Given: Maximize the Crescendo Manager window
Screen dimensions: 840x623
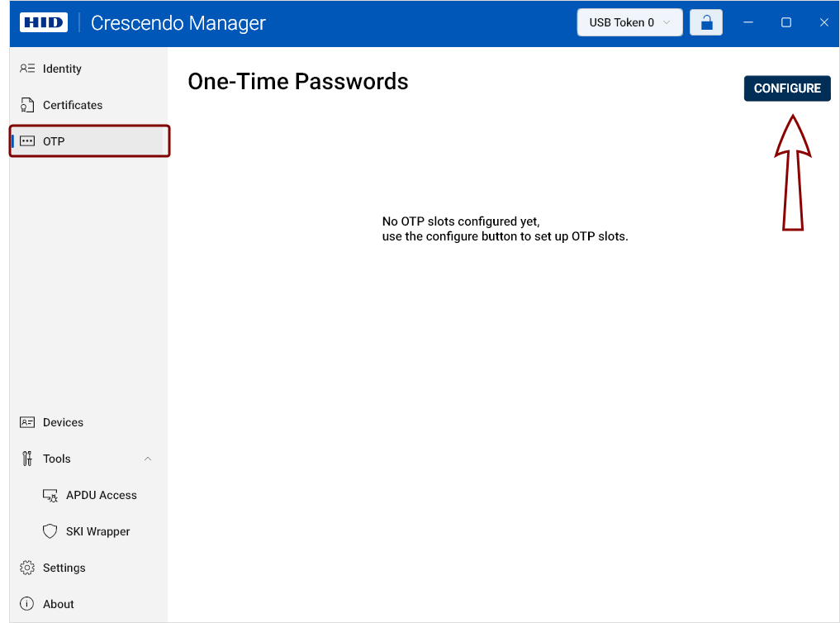Looking at the screenshot, I should click(x=785, y=22).
